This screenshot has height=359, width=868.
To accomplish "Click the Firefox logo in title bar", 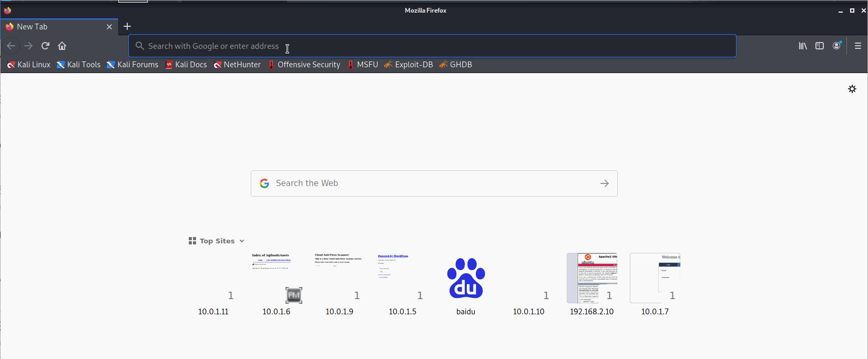I will click(x=7, y=10).
